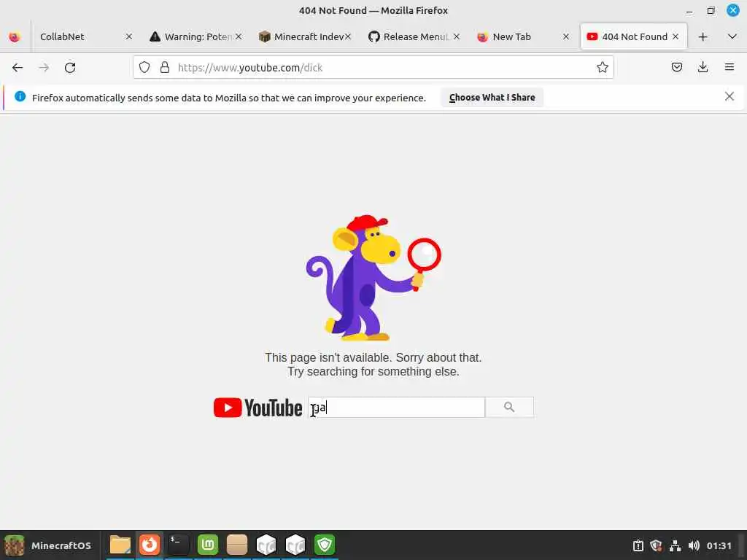The height and width of the screenshot is (560, 747).
Task: Open the update manager tray icon
Action: 638,545
